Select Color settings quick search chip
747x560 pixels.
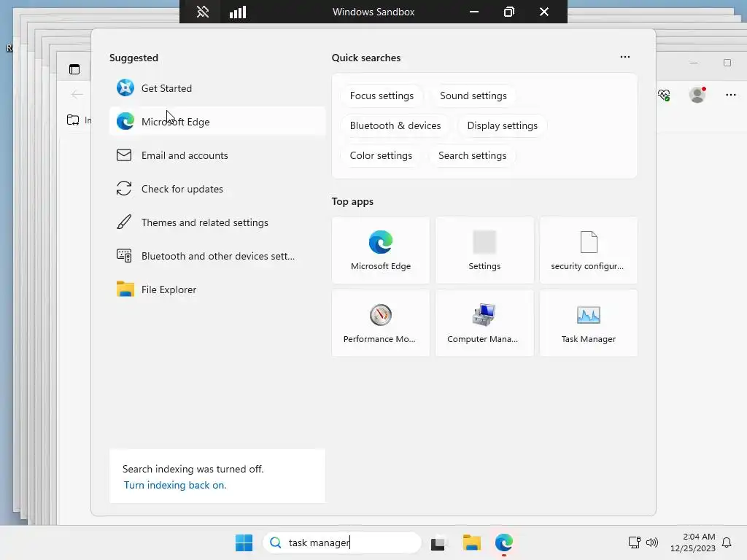click(381, 156)
